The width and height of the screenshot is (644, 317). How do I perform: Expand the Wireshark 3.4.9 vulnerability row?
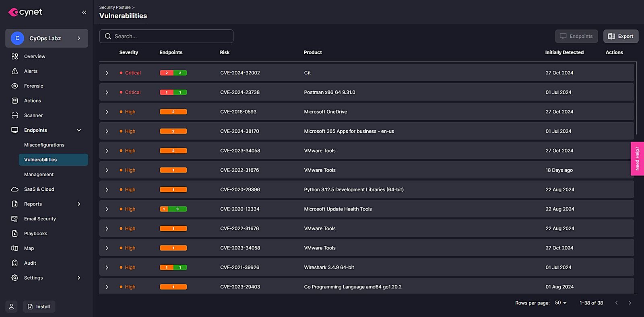(107, 268)
